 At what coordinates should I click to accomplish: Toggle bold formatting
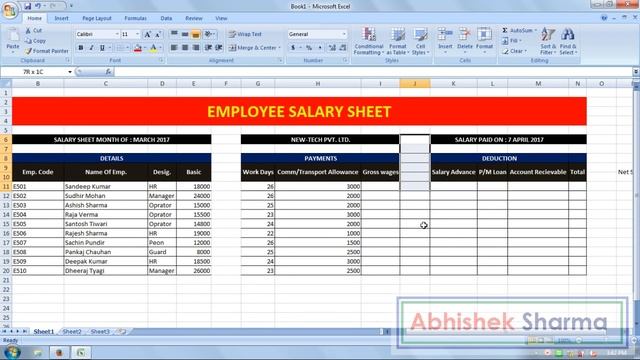coord(81,48)
